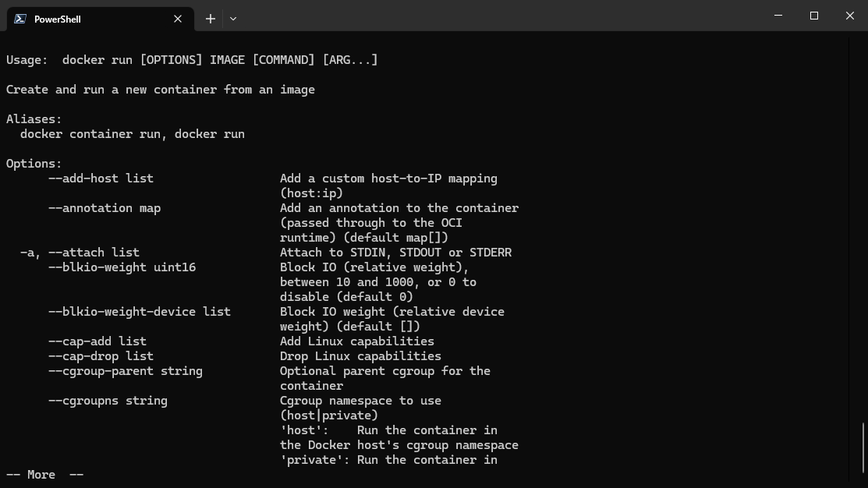
Task: Click the 'Aliases:' heading text
Action: pos(34,119)
